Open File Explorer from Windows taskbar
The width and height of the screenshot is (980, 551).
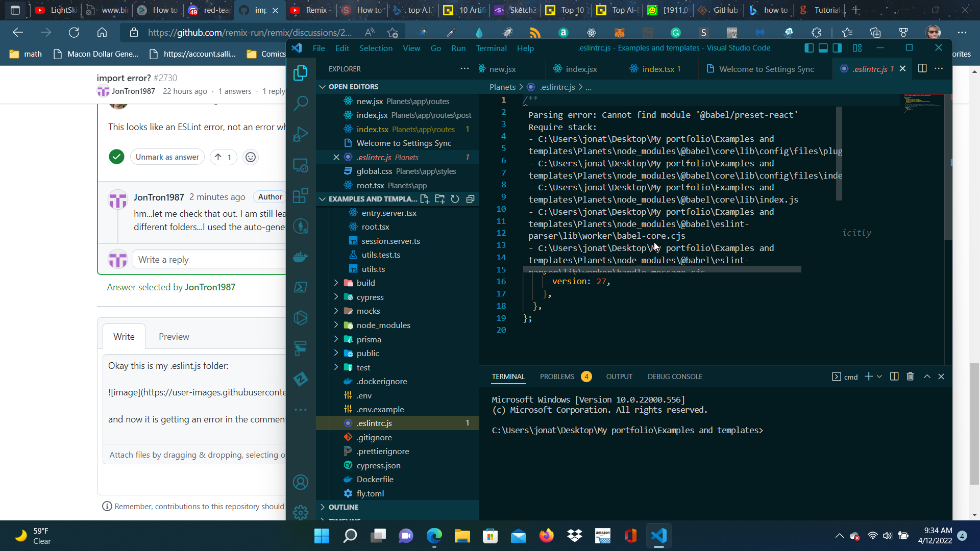click(462, 536)
